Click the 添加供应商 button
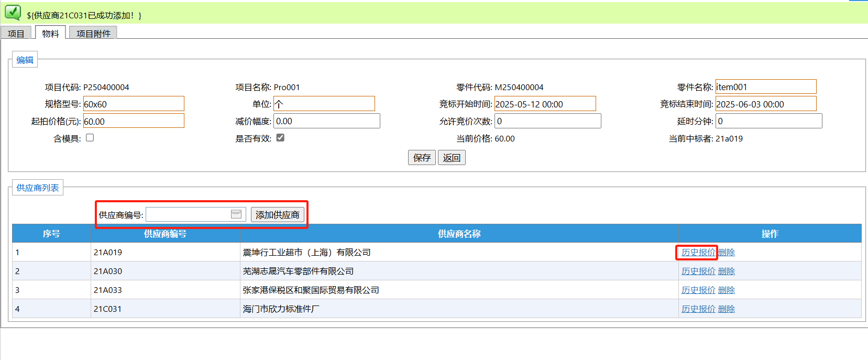This screenshot has width=868, height=360. (x=277, y=215)
